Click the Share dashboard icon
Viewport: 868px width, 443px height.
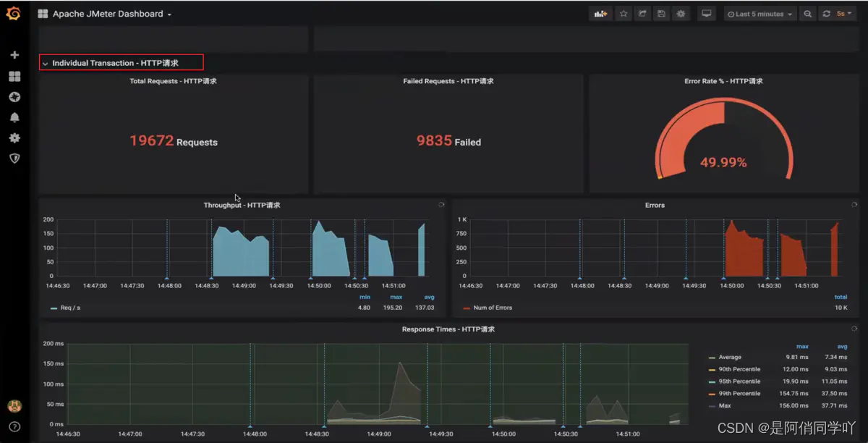[642, 14]
